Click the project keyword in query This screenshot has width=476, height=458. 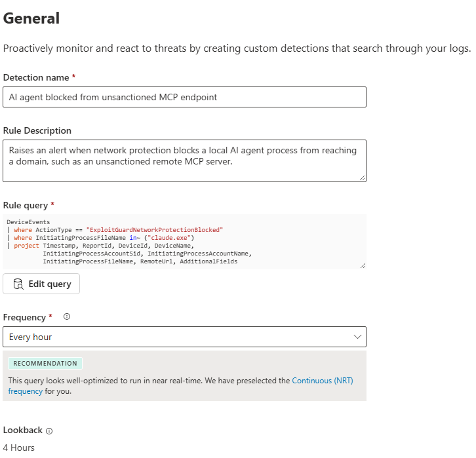click(x=26, y=246)
